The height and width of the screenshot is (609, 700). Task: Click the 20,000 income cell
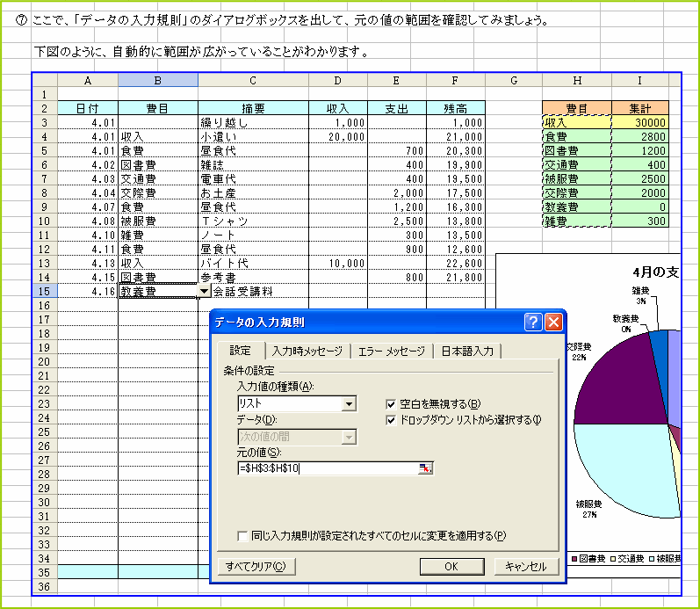coord(338,137)
